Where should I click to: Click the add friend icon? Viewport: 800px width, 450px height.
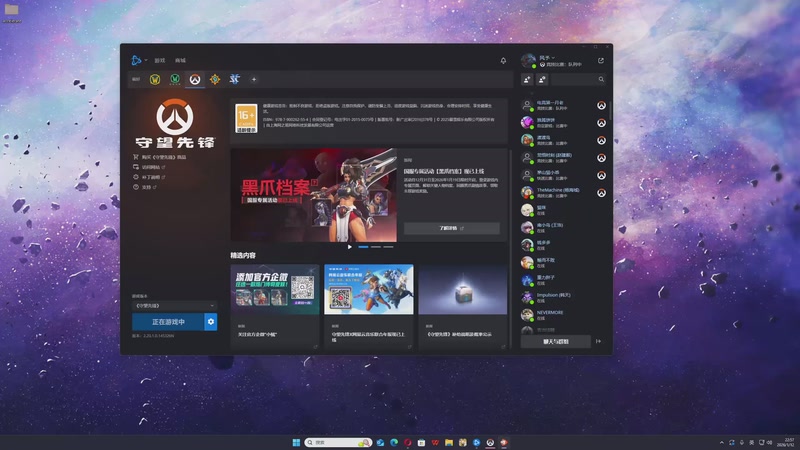coord(527,79)
